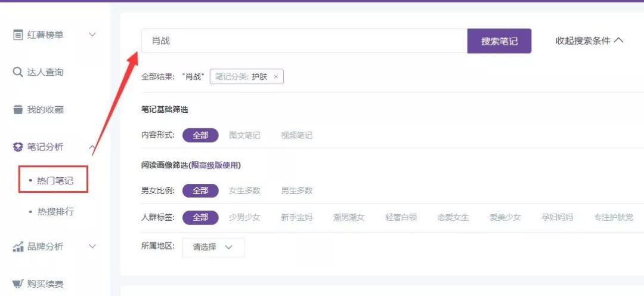This screenshot has width=644, height=296.
Task: Collapse the 笔记分析 chevron
Action: [x=92, y=147]
